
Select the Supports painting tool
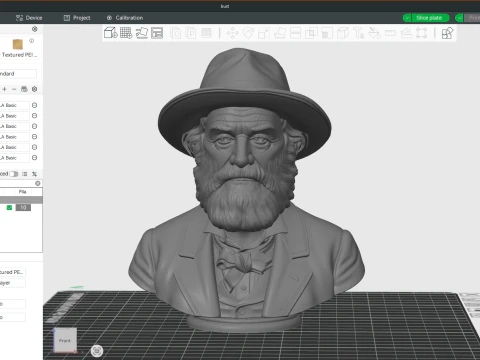click(327, 33)
